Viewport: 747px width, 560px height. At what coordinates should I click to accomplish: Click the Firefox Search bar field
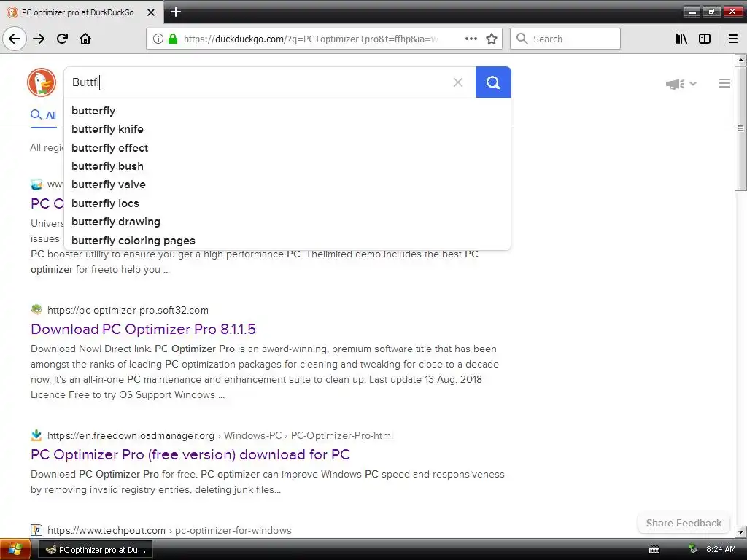tap(565, 39)
